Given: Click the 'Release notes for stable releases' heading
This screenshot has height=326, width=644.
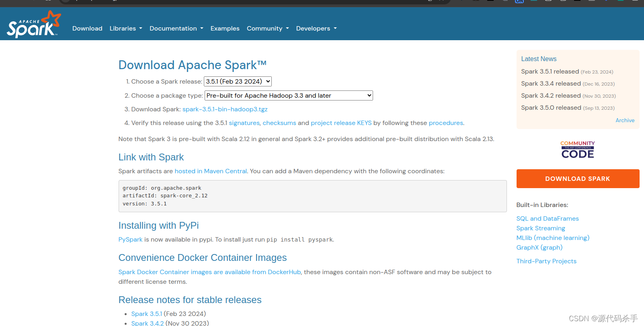Looking at the screenshot, I should coord(190,300).
